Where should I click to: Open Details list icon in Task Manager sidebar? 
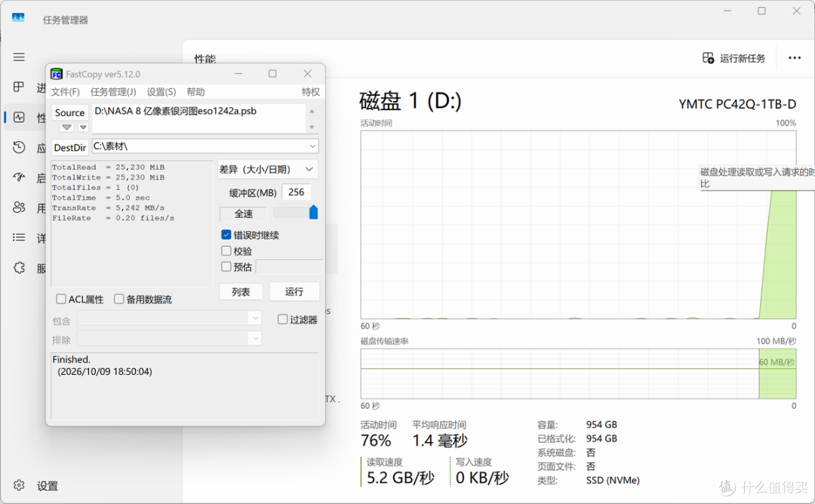[19, 238]
